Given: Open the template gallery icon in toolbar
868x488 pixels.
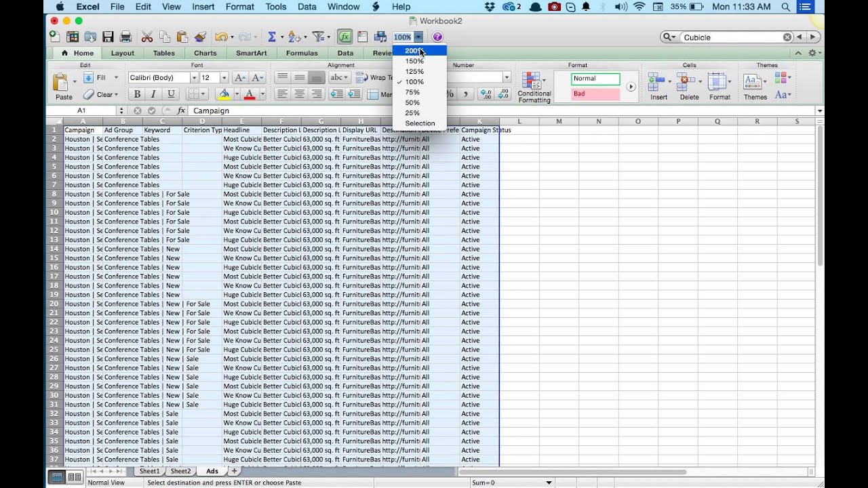Looking at the screenshot, I should [73, 37].
